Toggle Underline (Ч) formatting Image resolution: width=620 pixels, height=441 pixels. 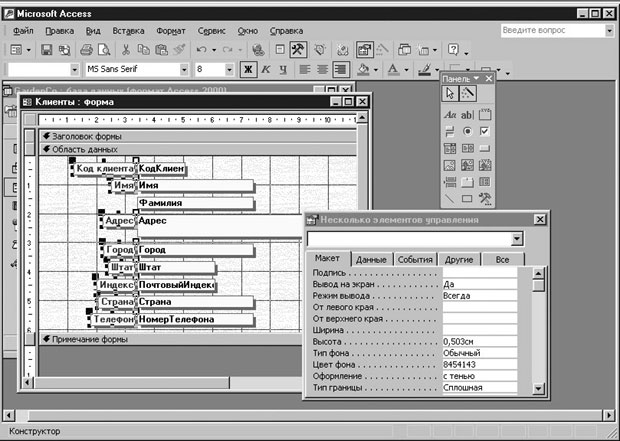tap(283, 70)
